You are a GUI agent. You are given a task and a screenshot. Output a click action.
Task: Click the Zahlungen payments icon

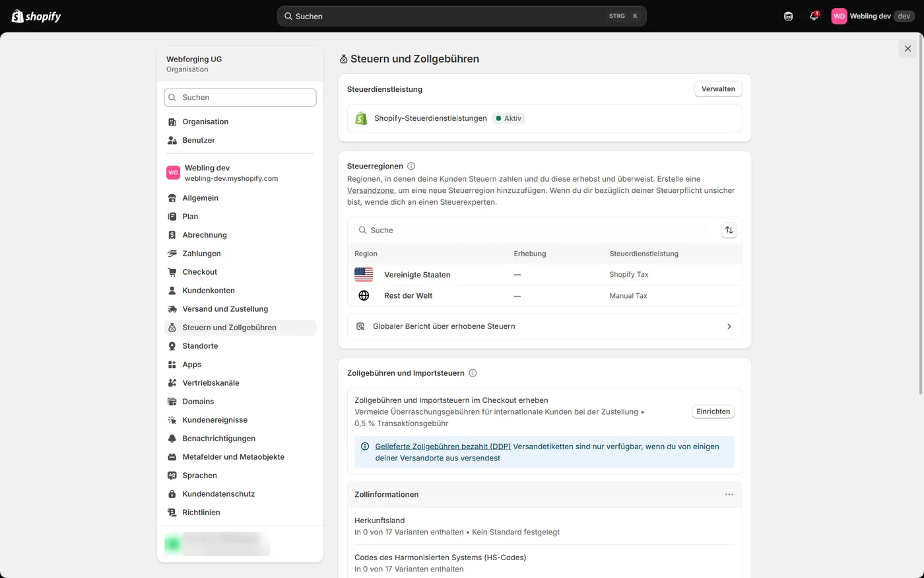[x=172, y=254]
